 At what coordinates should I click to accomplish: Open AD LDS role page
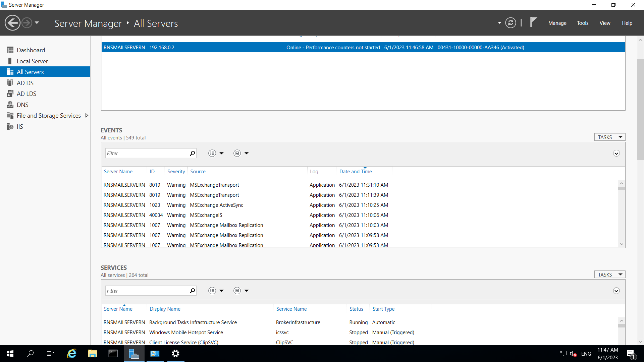pos(45,94)
